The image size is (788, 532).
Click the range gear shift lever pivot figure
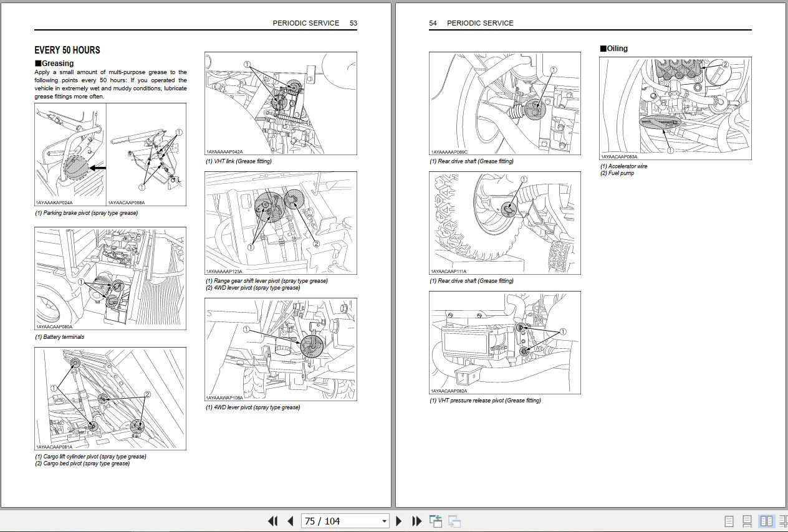pos(281,223)
